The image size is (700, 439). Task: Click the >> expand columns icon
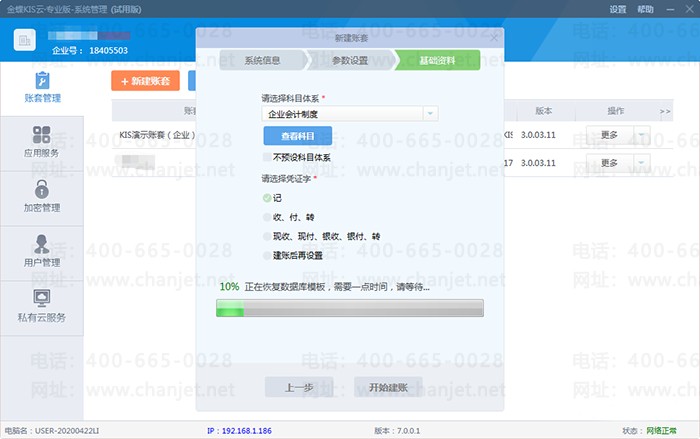point(665,111)
